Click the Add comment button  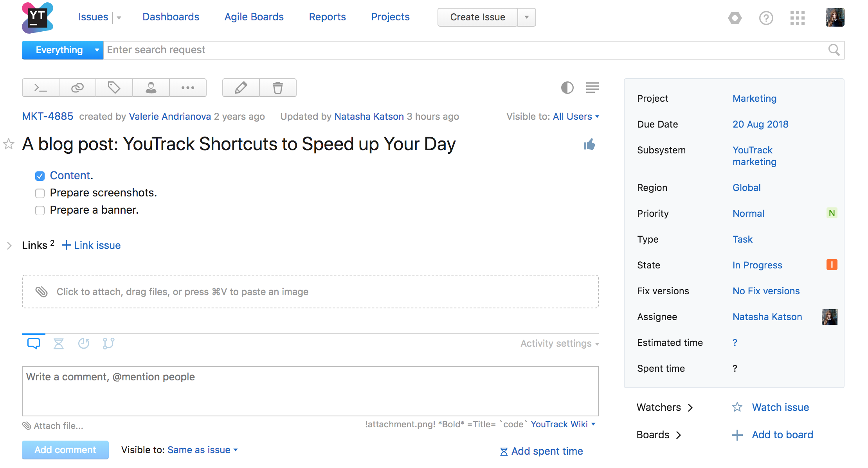tap(65, 450)
